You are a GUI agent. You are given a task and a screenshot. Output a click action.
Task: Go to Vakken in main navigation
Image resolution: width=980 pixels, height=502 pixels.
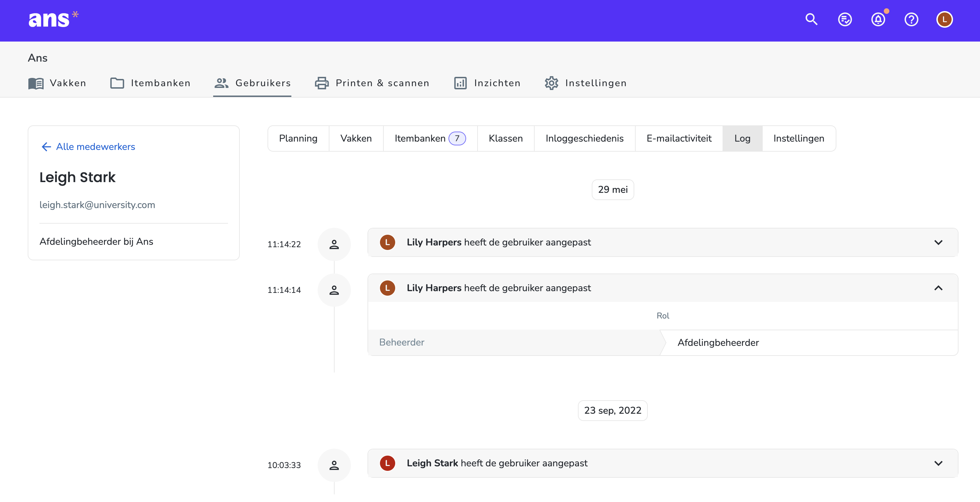point(57,83)
